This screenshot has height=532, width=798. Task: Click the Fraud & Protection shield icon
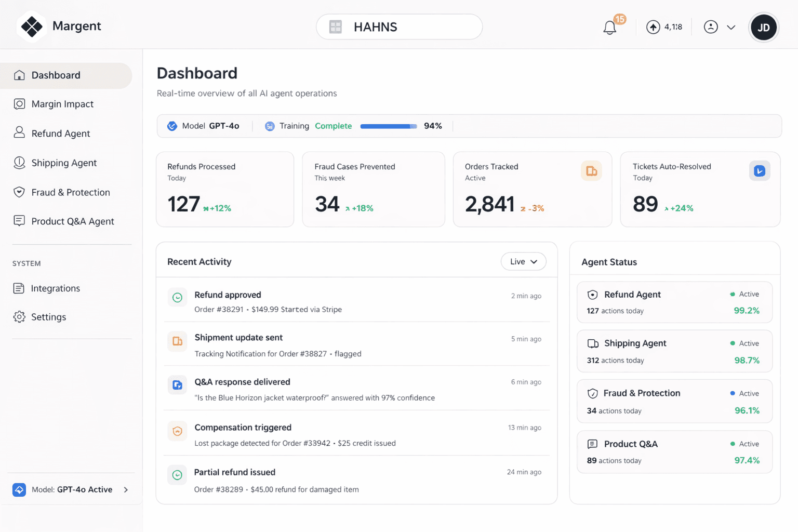coord(19,192)
